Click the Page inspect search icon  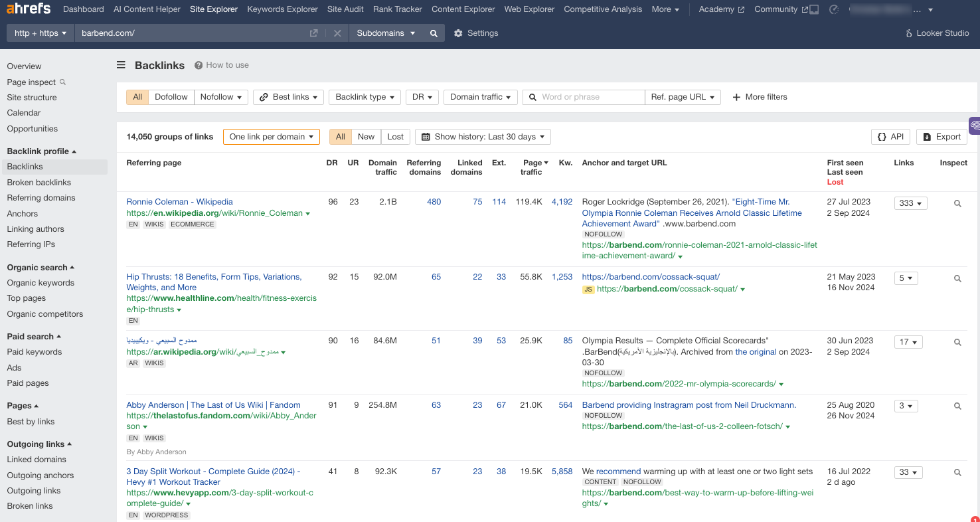pyautogui.click(x=63, y=82)
